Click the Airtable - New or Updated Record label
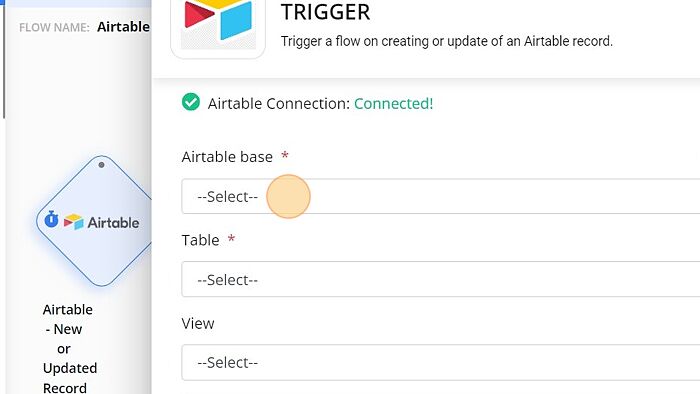This screenshot has height=394, width=700. tap(68, 348)
